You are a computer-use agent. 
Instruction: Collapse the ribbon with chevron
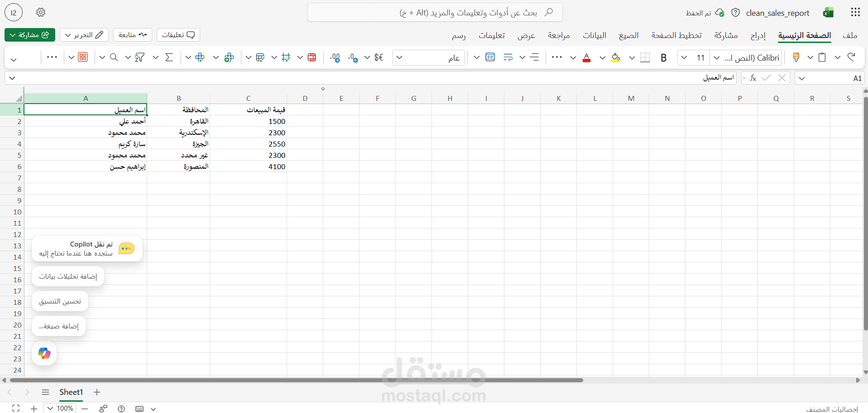coord(14,59)
